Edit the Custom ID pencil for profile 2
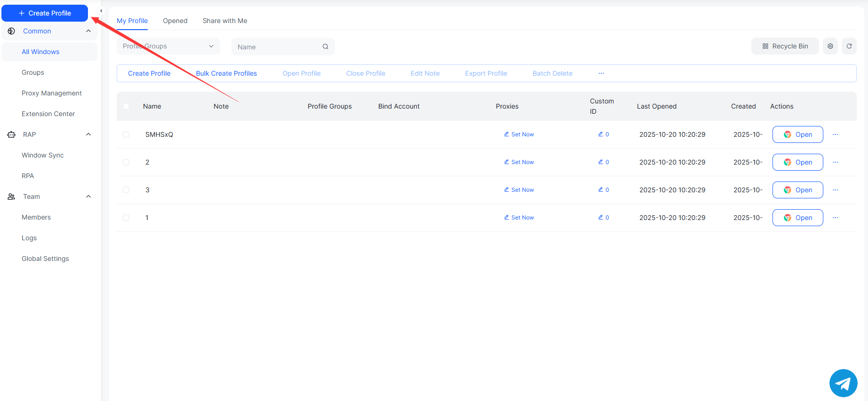The image size is (868, 401). point(601,162)
